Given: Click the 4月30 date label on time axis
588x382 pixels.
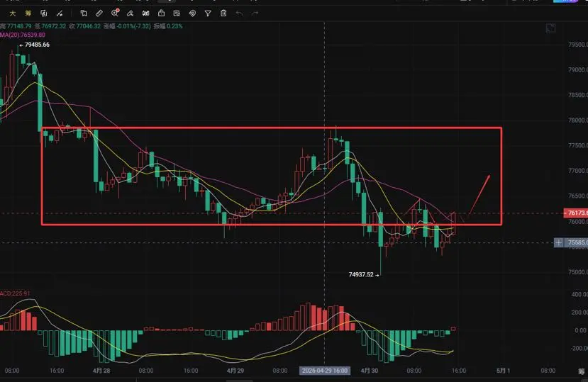Looking at the screenshot, I should 370,371.
